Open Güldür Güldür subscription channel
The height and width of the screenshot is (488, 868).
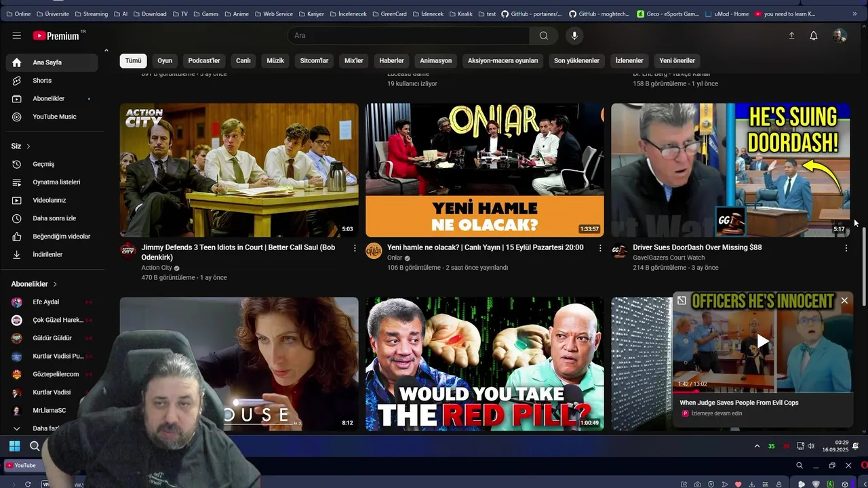(x=52, y=338)
